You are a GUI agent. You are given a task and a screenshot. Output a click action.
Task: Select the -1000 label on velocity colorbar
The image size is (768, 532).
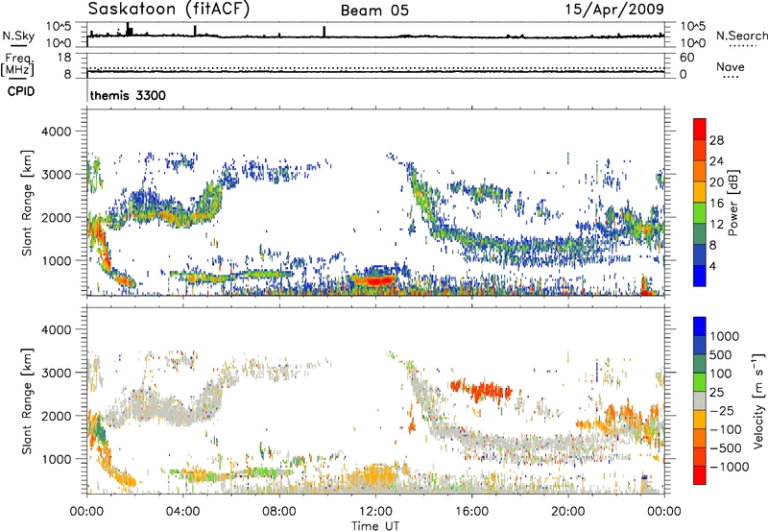pos(729,467)
